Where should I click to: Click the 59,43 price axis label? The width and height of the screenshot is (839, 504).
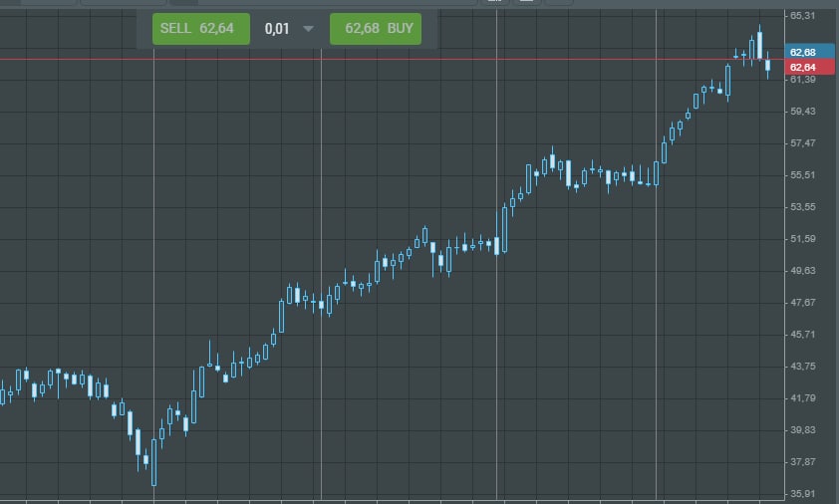pos(802,112)
